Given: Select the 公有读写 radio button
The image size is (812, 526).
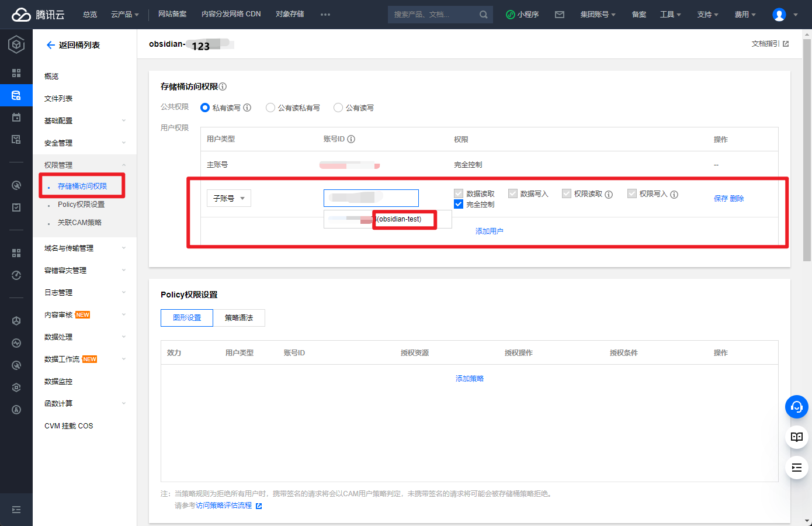Looking at the screenshot, I should 338,108.
